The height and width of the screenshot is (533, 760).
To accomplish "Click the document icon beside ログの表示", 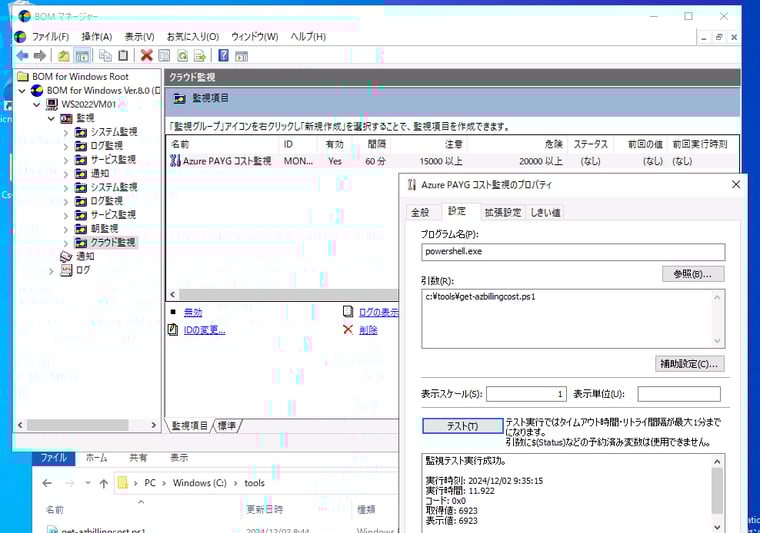I will 348,312.
